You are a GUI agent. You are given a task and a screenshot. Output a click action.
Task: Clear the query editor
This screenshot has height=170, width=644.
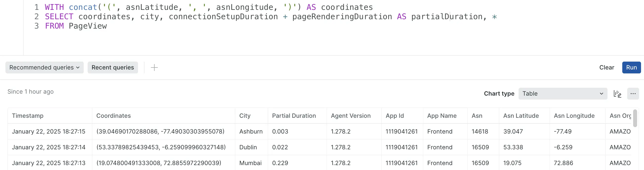point(606,68)
